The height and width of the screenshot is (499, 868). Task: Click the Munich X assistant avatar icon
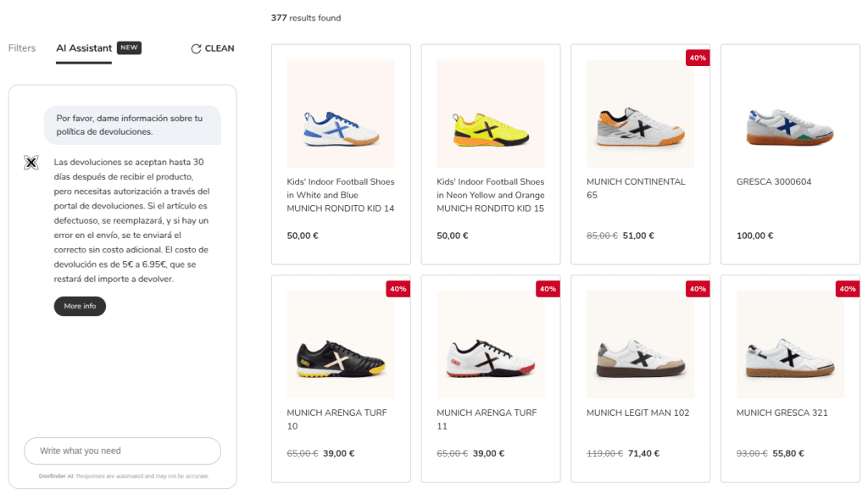pyautogui.click(x=31, y=163)
